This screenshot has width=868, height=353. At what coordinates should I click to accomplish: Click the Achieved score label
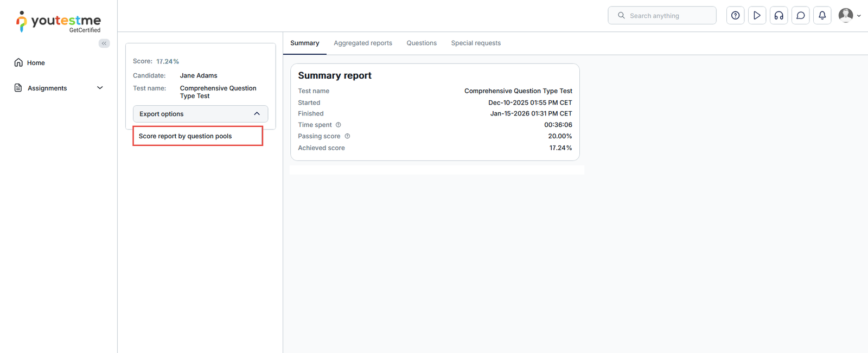click(321, 147)
